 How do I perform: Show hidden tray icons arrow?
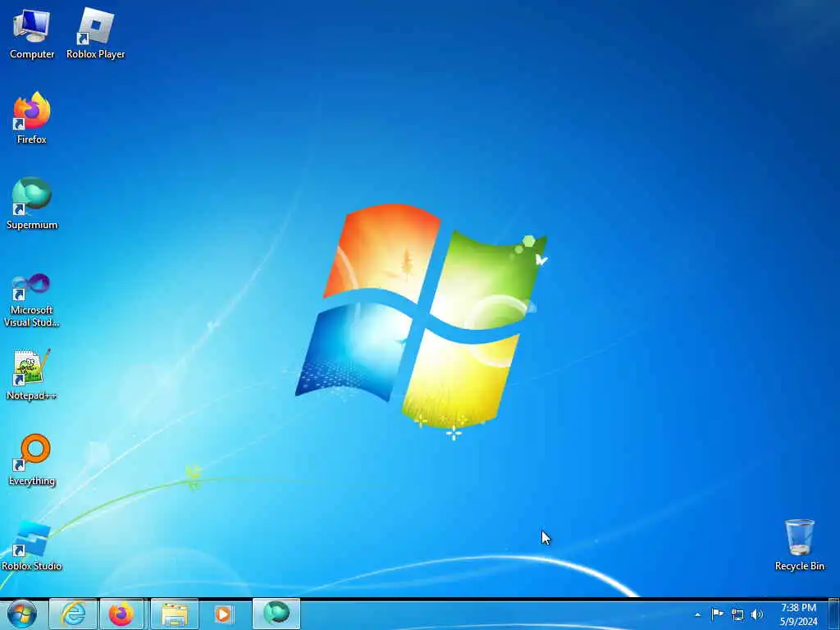pos(697,615)
